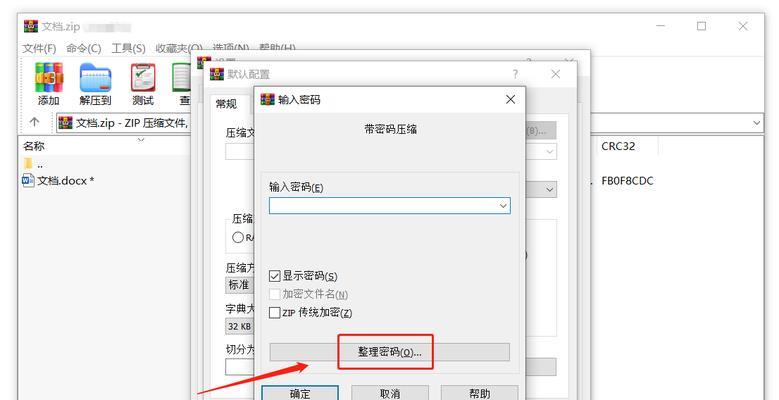Open the 工具(S) menu
This screenshot has width=779, height=400.
tap(128, 48)
